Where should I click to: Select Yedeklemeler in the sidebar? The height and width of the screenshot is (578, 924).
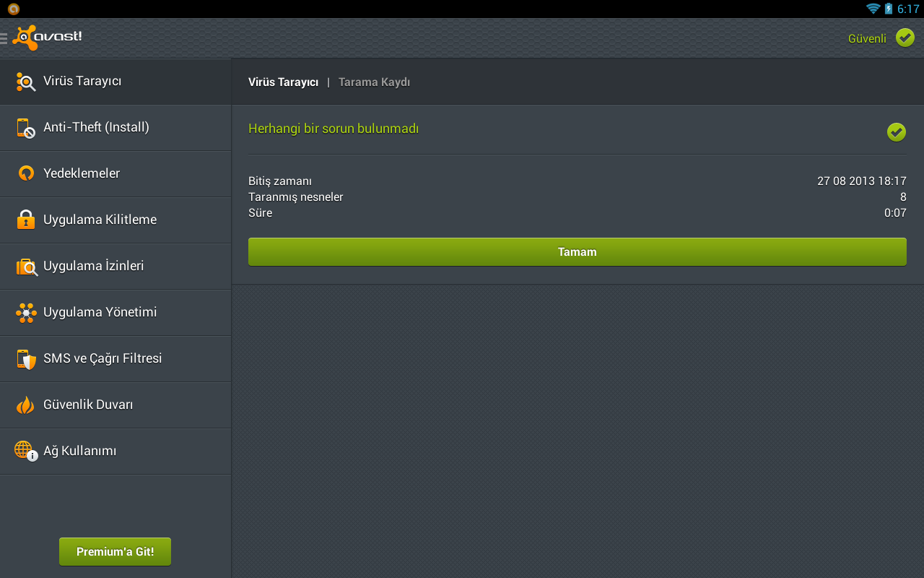pyautogui.click(x=115, y=174)
